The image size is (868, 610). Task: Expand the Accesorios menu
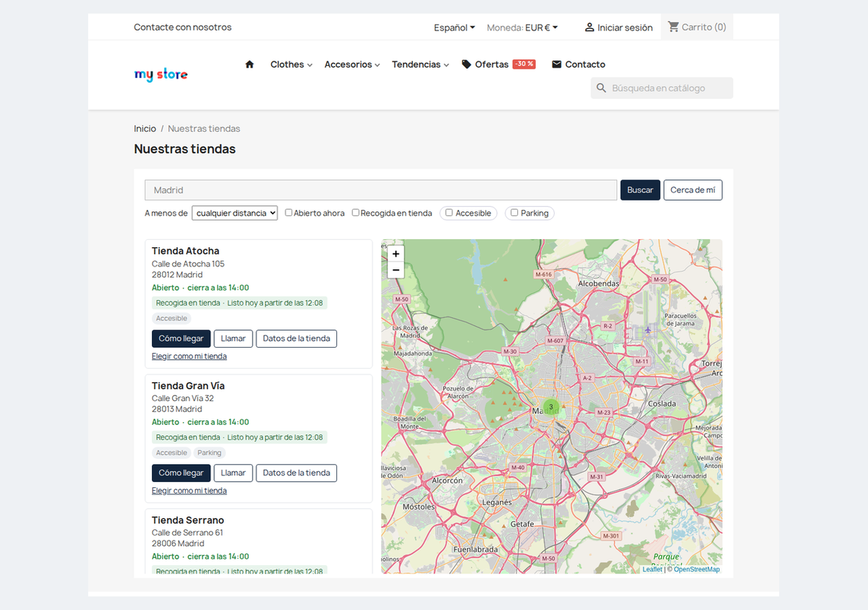[352, 64]
